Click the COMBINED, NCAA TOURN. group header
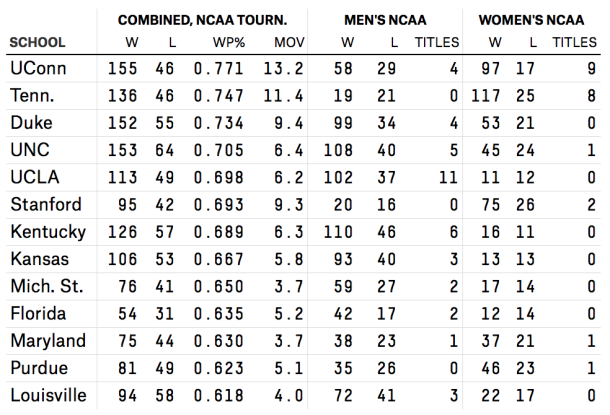The width and height of the screenshot is (610, 415). tap(202, 20)
